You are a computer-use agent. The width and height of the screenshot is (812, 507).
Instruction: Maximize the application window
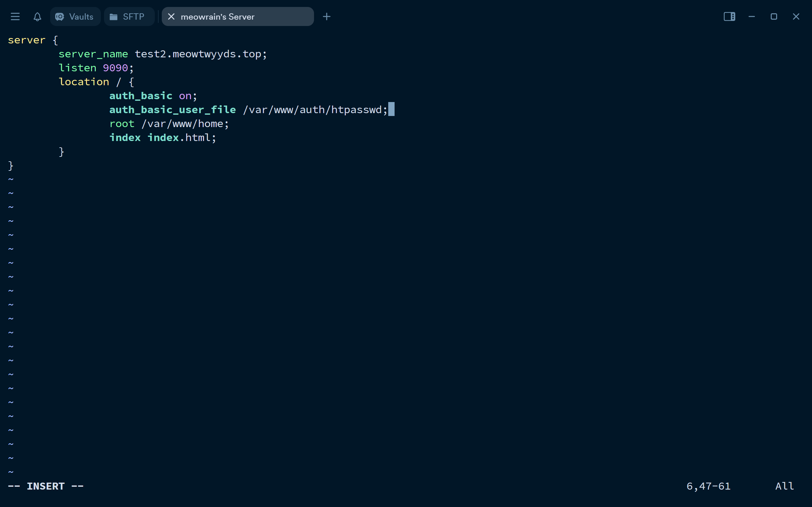pos(774,16)
